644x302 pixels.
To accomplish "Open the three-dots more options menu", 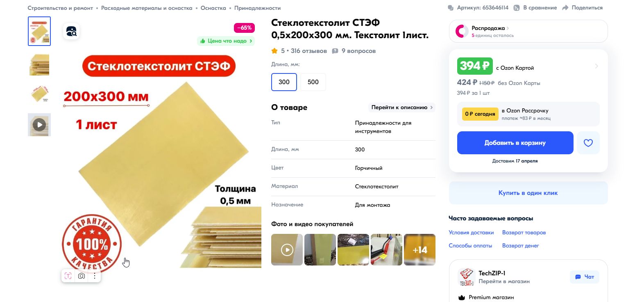I will coord(95,276).
